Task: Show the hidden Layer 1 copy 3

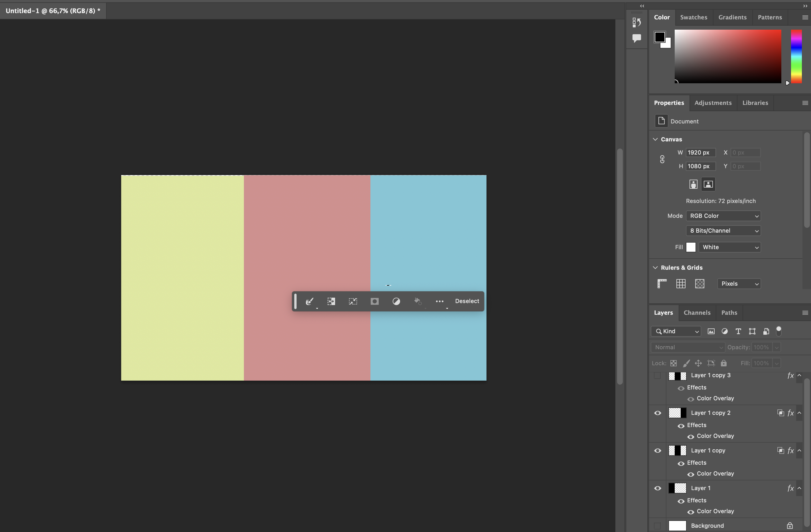Action: [658, 375]
